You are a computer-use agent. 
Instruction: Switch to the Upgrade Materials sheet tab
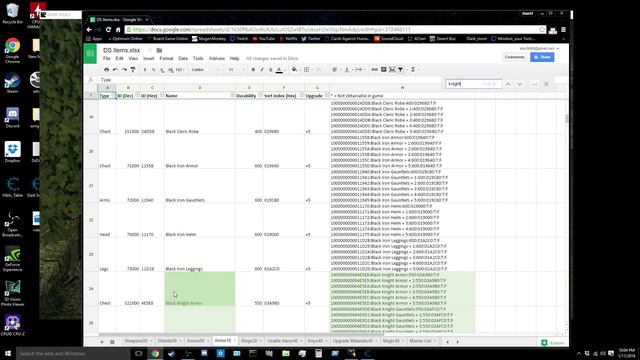point(355,341)
